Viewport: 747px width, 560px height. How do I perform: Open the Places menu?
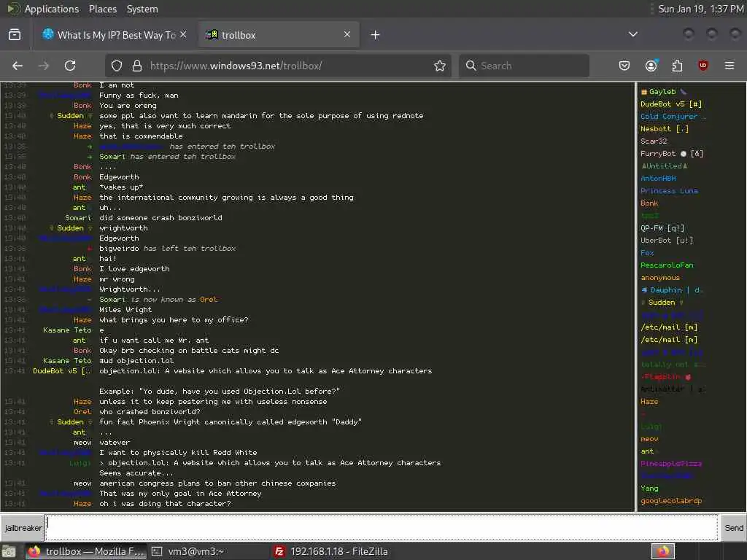pos(102,9)
